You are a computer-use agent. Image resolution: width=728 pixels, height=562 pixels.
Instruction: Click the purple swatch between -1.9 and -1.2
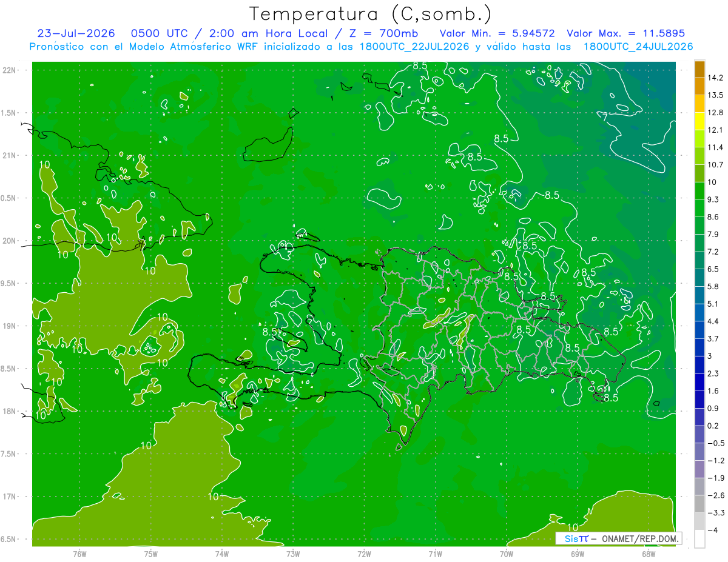tap(699, 470)
